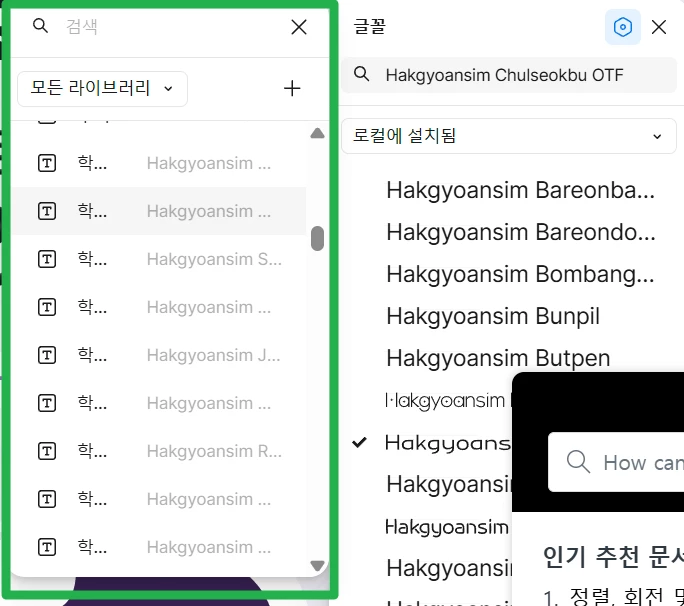
Task: Expand the 로컬에 설치됨 dropdown
Action: pos(509,136)
